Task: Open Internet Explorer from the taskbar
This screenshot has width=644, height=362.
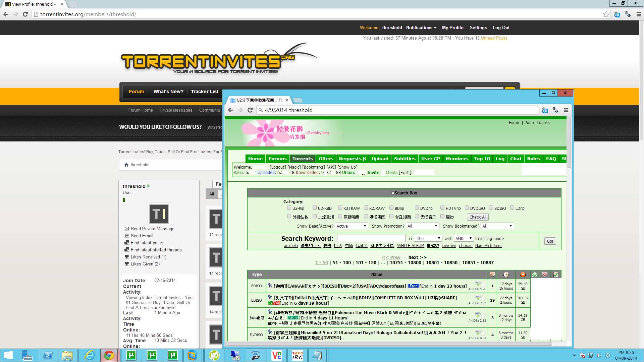Action: tap(89, 355)
